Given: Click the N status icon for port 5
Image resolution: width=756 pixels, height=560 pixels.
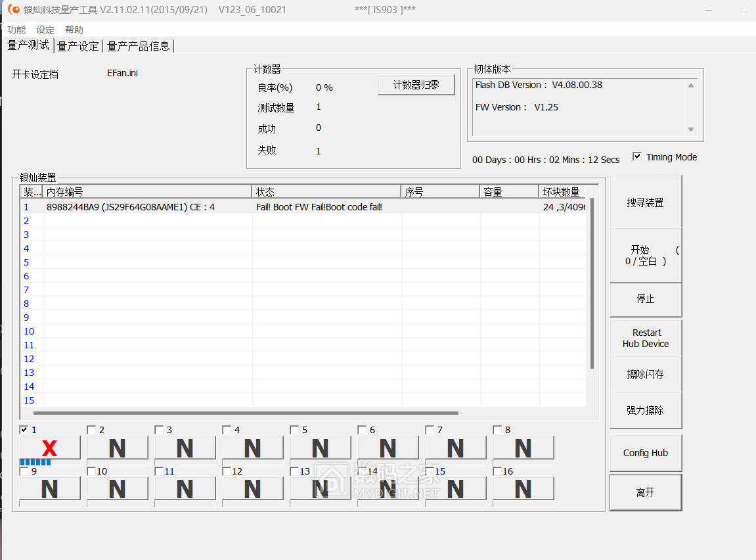Looking at the screenshot, I should (x=320, y=448).
